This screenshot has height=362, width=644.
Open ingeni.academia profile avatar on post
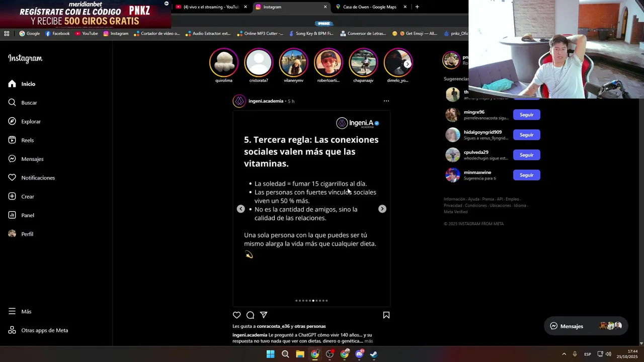pyautogui.click(x=239, y=101)
